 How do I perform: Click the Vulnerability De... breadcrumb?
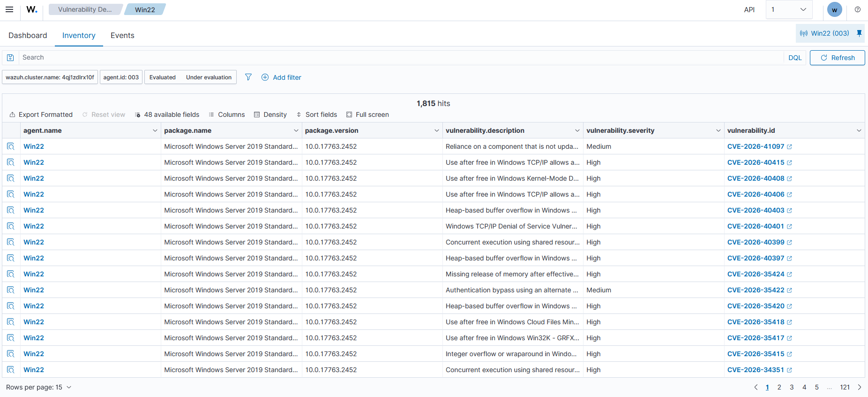85,9
